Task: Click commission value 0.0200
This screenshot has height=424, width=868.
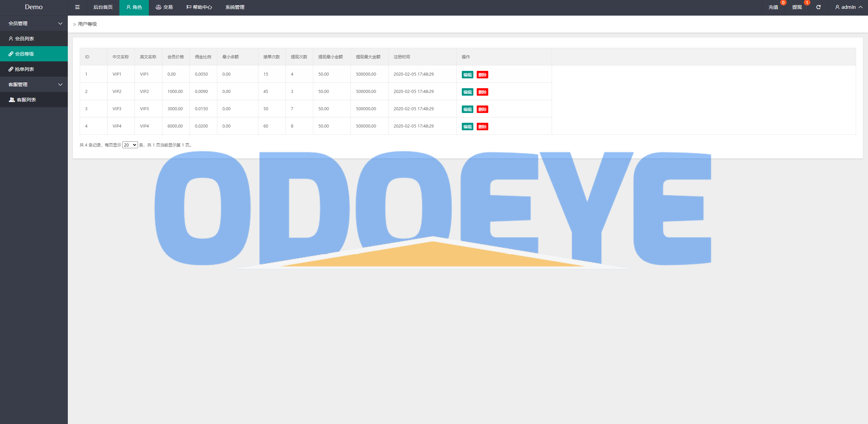Action: tap(201, 126)
